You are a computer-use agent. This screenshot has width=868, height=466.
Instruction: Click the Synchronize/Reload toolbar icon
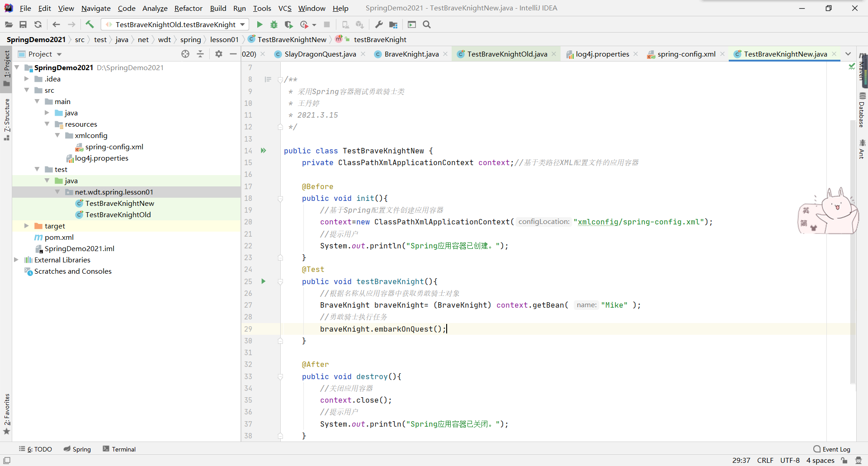(x=38, y=24)
